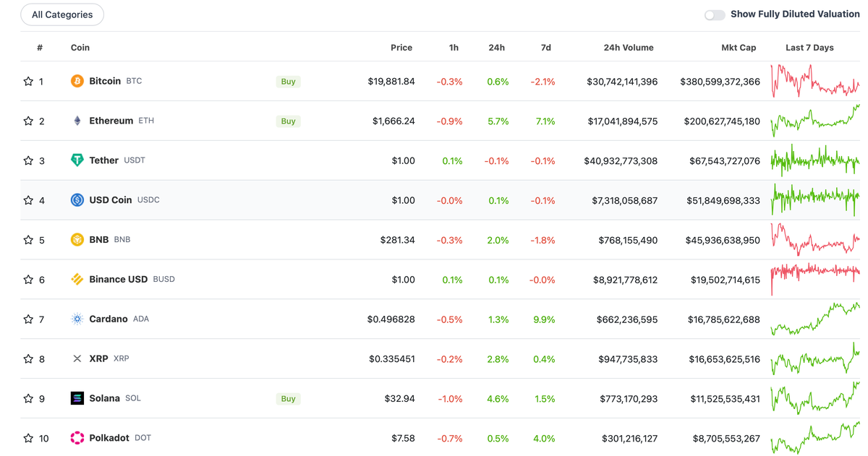The height and width of the screenshot is (456, 868).
Task: Open Ethereum's 7-day sparkline chart
Action: (815, 121)
